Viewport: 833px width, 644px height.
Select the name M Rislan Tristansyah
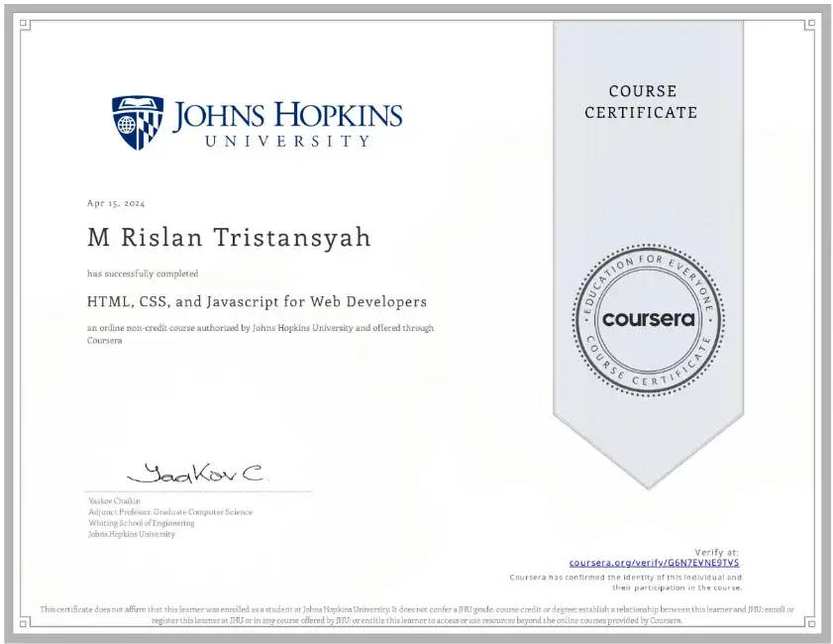pos(229,237)
